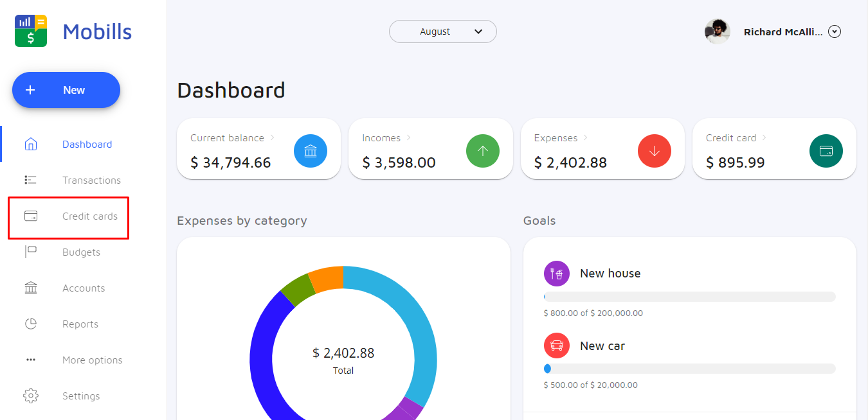
Task: Open the Dashboard home icon
Action: click(x=31, y=144)
